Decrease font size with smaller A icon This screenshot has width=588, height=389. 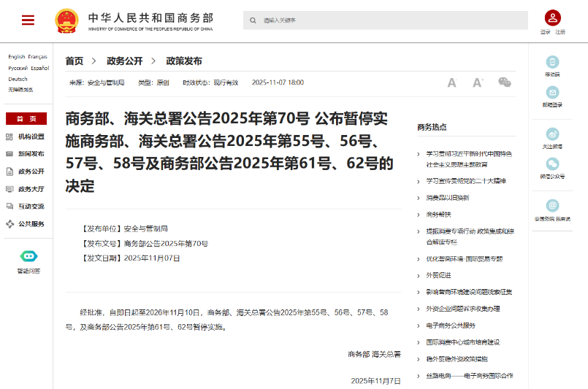click(452, 82)
